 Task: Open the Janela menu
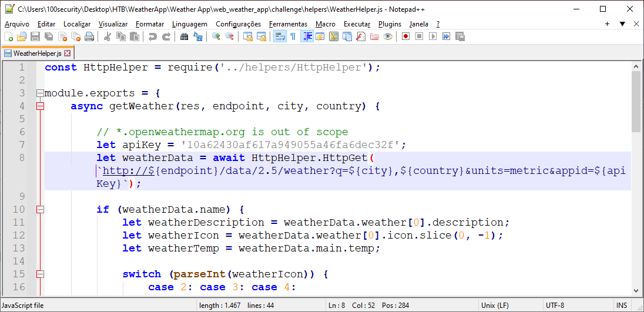tap(418, 24)
